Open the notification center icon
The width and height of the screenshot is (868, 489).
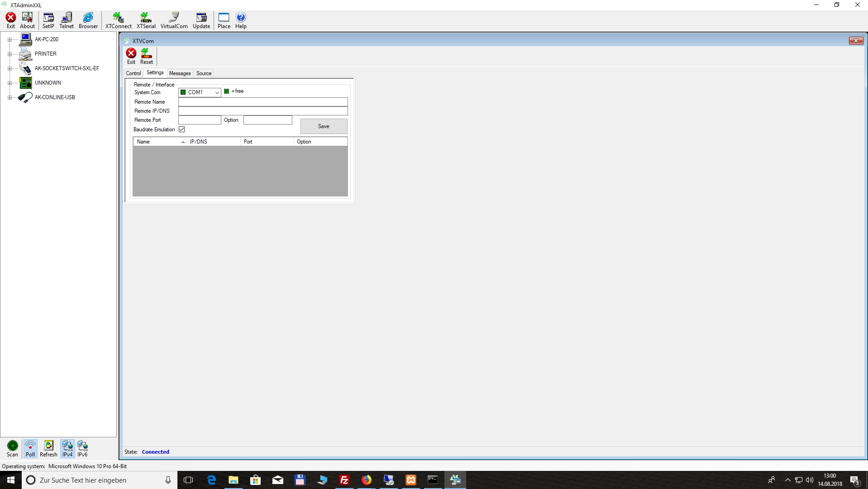point(855,480)
